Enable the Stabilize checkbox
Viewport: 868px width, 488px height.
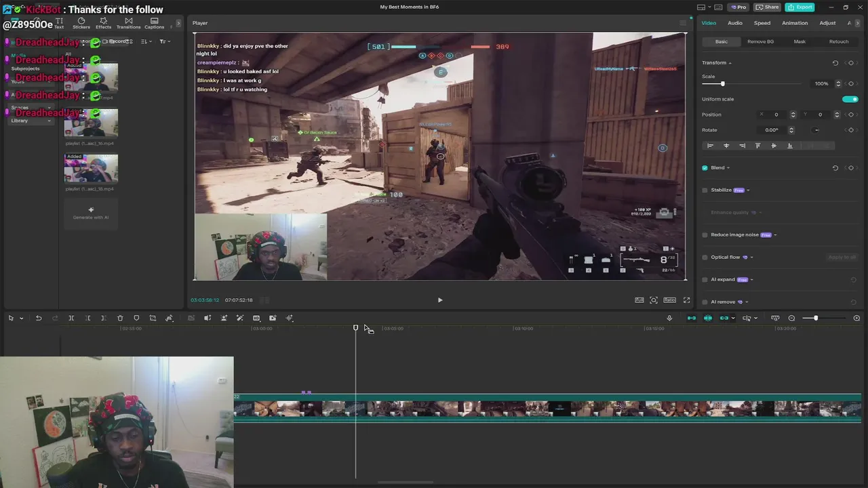coord(705,190)
